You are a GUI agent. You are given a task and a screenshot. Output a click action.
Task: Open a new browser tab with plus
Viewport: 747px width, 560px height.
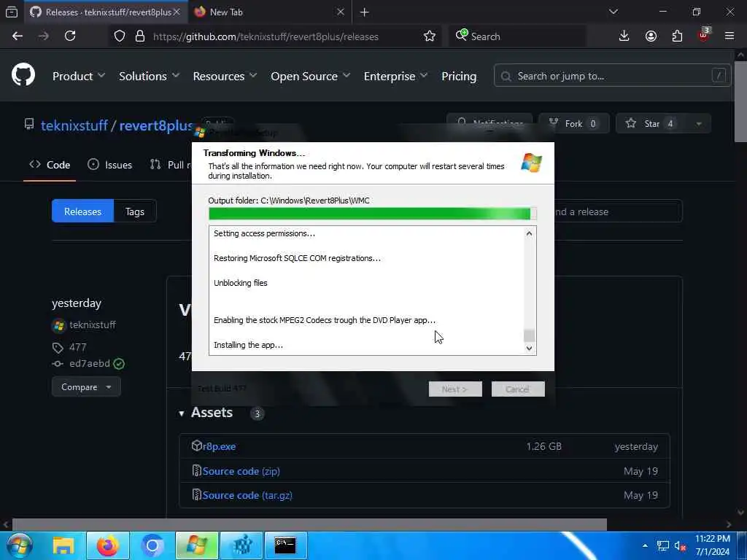[365, 12]
